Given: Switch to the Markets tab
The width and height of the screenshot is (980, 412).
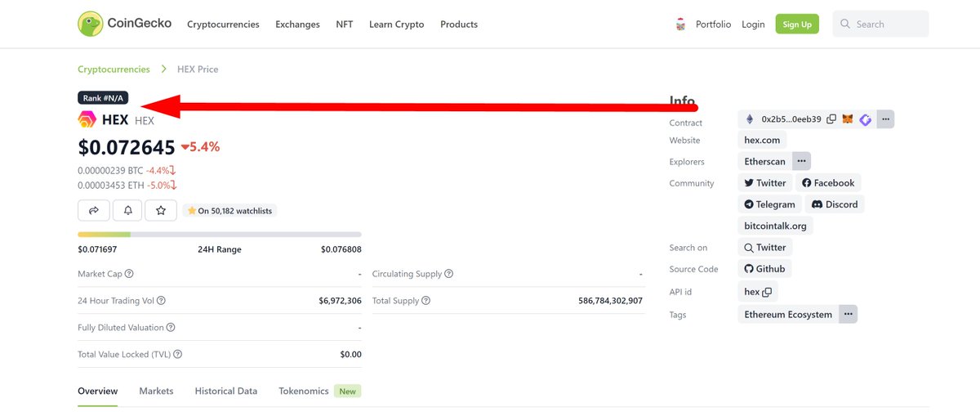Looking at the screenshot, I should pyautogui.click(x=156, y=392).
